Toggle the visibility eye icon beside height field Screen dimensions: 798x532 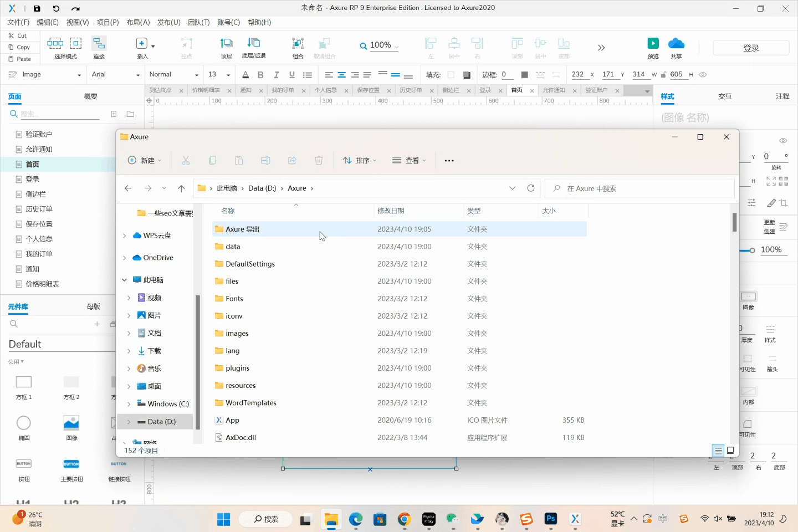tap(703, 75)
